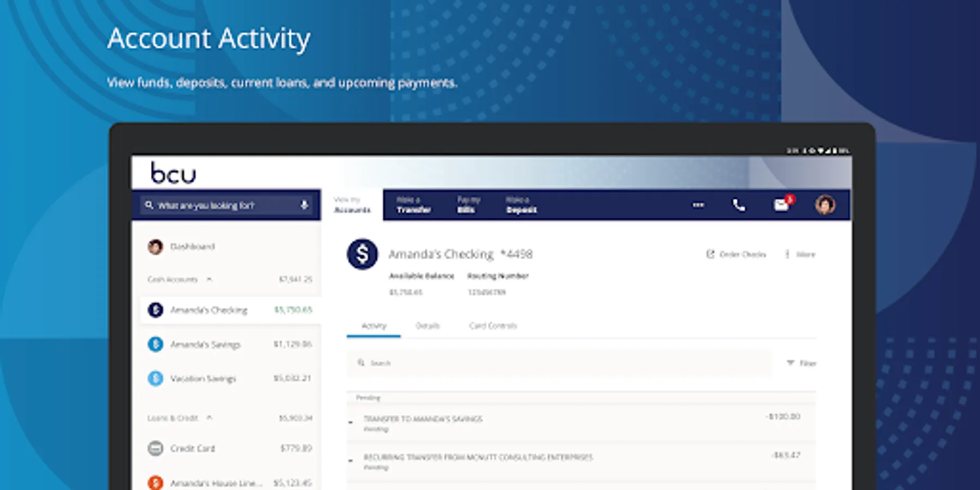The image size is (980, 490).
Task: Click the $1,129.06 savings balance
Action: [x=293, y=344]
